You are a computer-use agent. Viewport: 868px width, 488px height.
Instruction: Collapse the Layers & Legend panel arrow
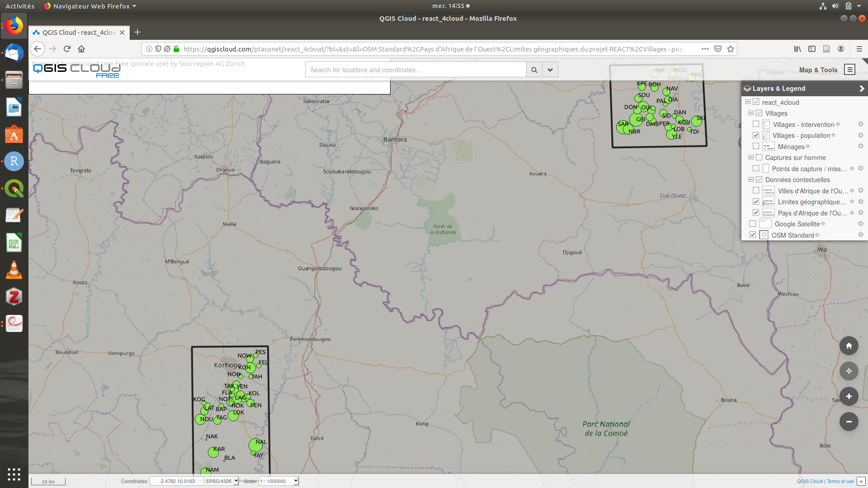(x=862, y=89)
